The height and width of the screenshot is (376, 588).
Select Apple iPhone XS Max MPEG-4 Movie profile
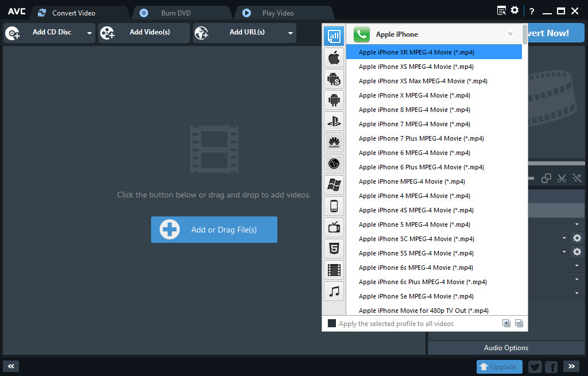tap(434, 81)
